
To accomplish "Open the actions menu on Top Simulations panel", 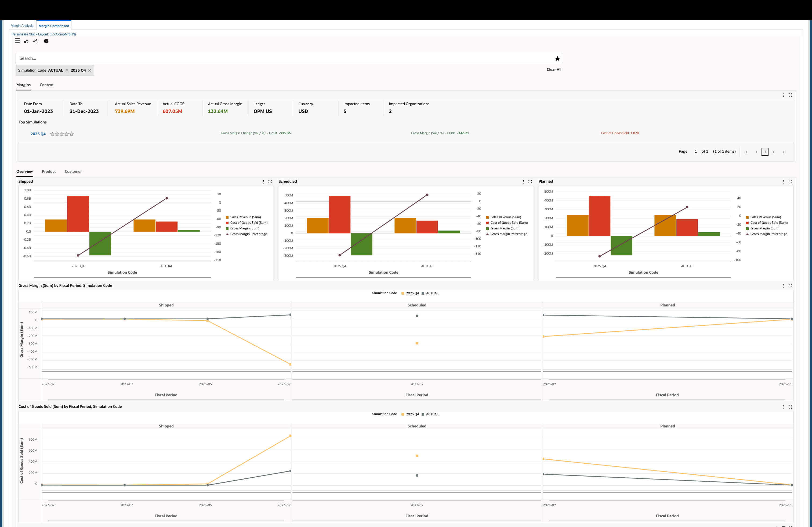I will tap(783, 95).
